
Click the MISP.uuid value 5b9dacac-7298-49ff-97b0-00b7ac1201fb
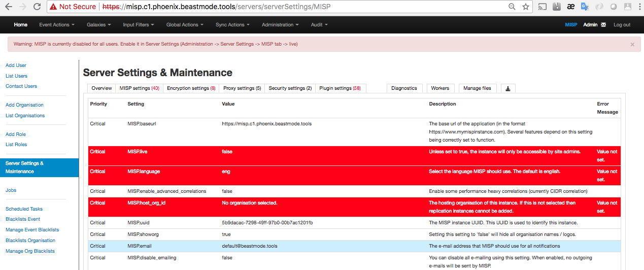(x=267, y=223)
